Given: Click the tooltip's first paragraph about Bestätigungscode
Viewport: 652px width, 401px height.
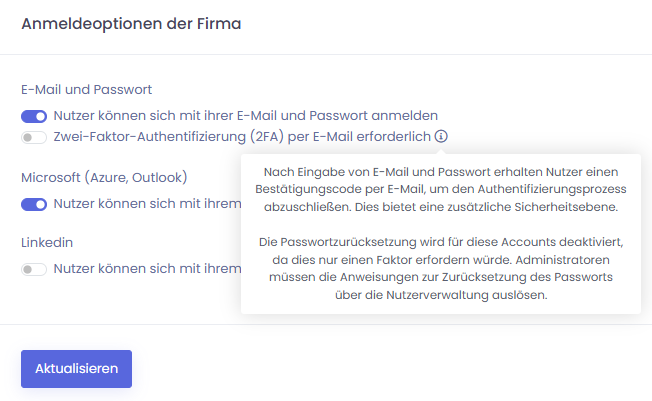Looking at the screenshot, I should pyautogui.click(x=440, y=190).
